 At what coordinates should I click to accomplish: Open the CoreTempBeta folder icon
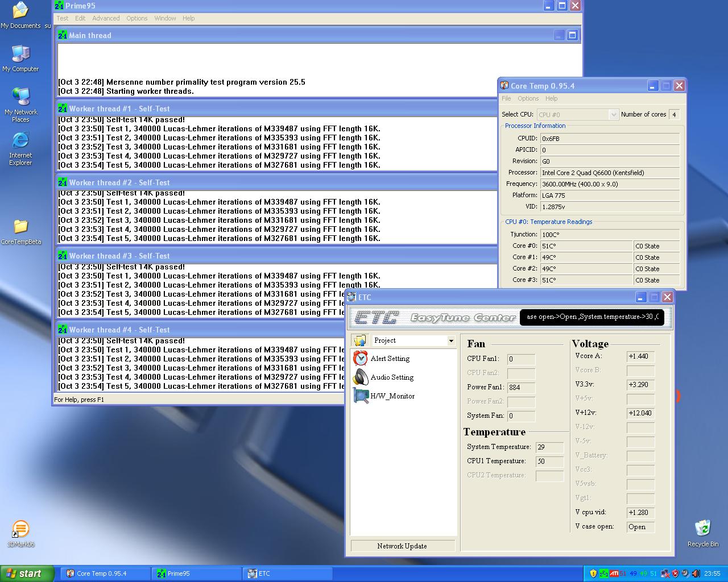(20, 232)
